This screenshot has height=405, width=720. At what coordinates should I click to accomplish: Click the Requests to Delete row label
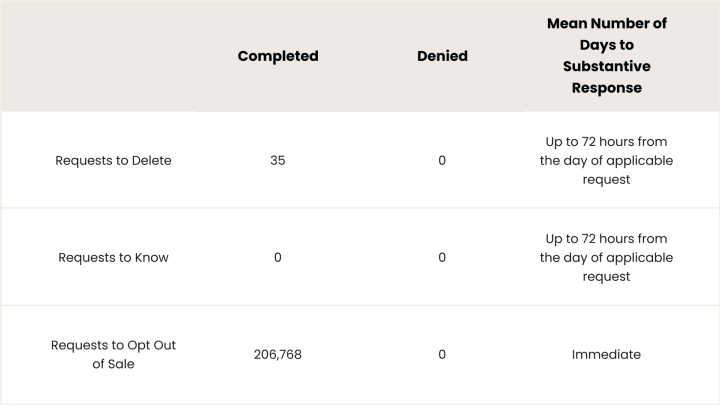[113, 161]
